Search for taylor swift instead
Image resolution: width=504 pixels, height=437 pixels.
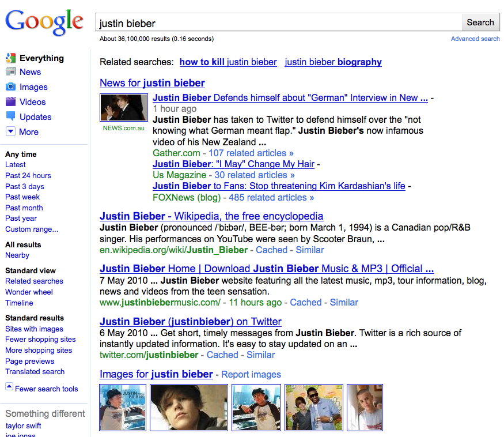click(23, 426)
